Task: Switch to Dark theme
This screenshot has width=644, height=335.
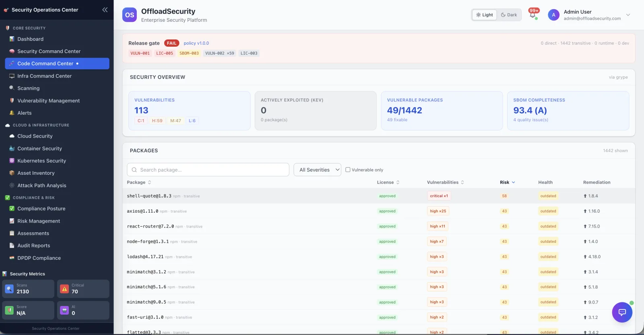Action: tap(509, 15)
